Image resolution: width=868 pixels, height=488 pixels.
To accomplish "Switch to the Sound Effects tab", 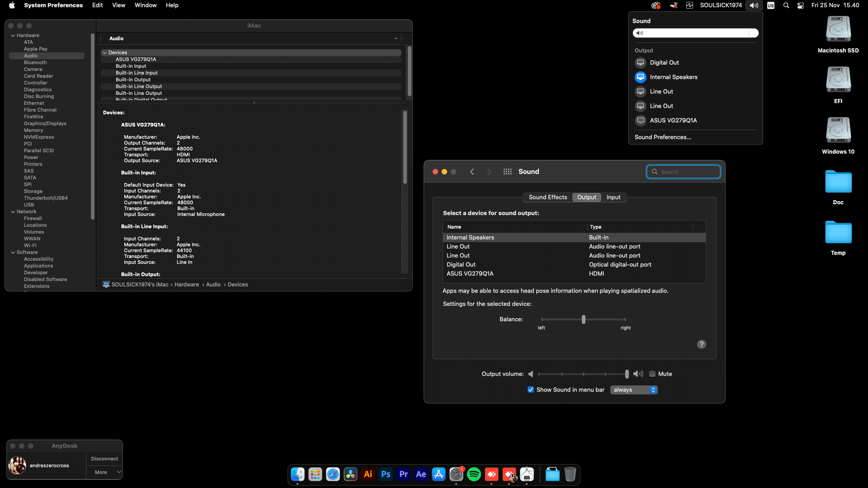I will [x=548, y=197].
